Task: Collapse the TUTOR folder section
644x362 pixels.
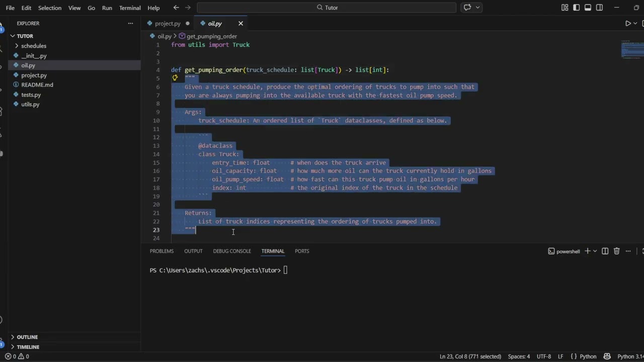Action: coord(25,36)
